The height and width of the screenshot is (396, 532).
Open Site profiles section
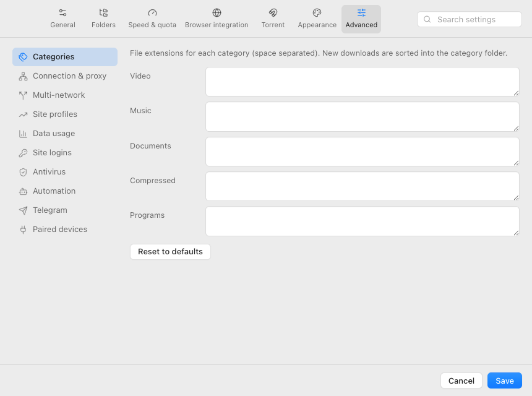click(x=65, y=114)
